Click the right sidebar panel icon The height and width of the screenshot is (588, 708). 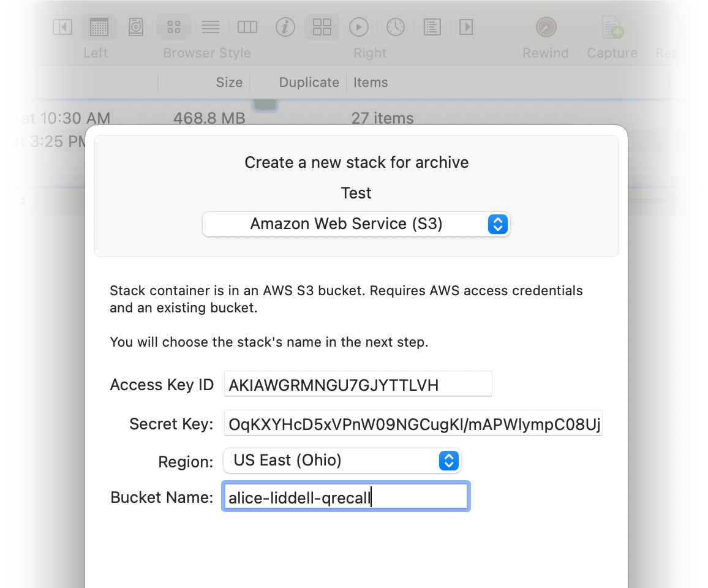point(467,27)
